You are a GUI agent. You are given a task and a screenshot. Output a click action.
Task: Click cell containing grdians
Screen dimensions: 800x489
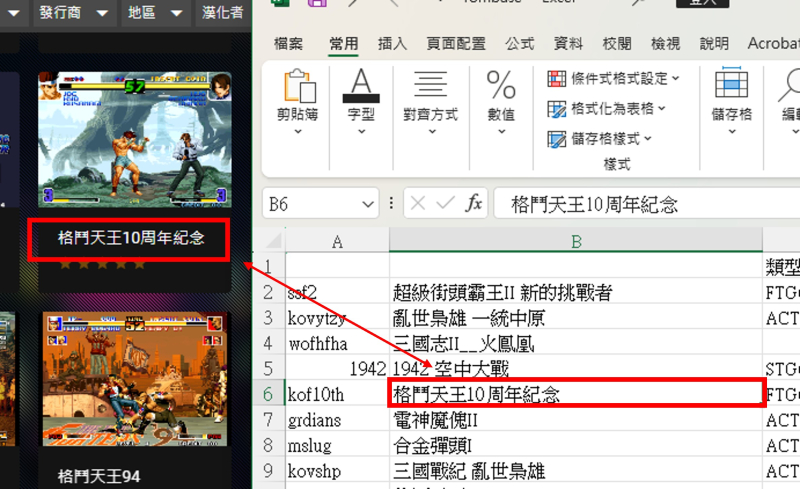click(337, 420)
